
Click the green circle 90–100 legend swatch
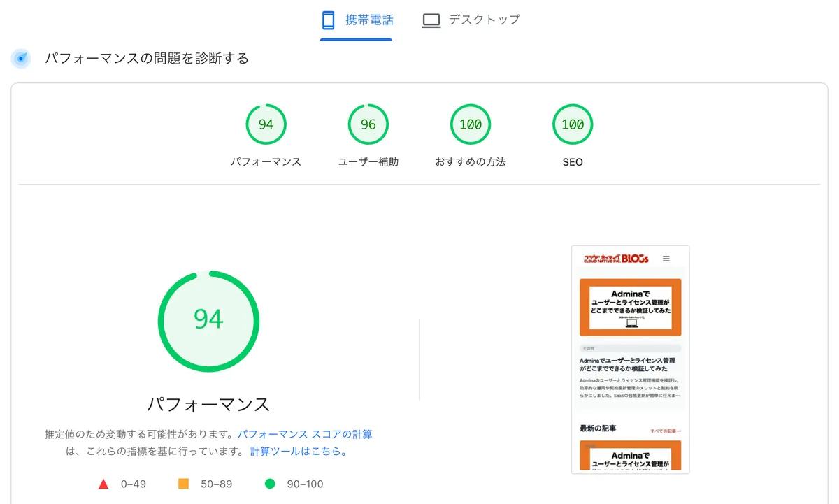pos(270,484)
